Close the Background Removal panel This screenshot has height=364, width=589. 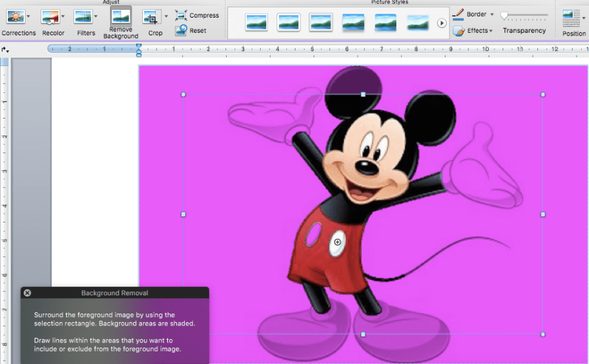click(x=28, y=293)
